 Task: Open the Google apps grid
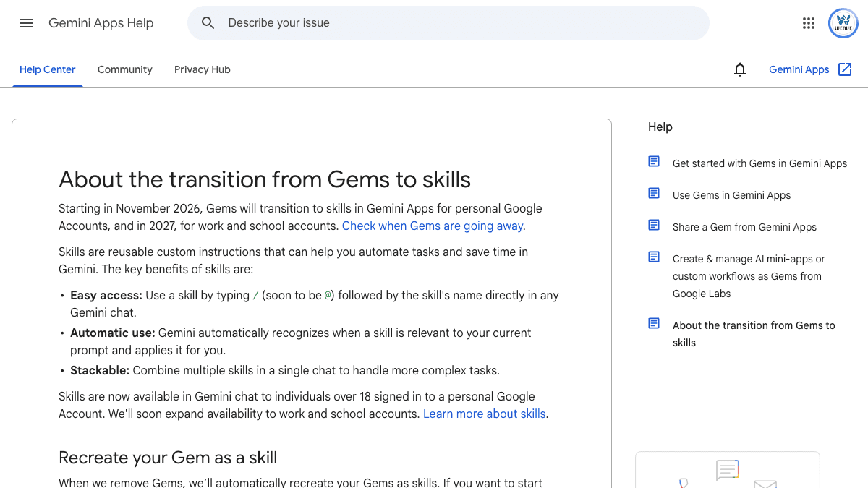pos(809,23)
